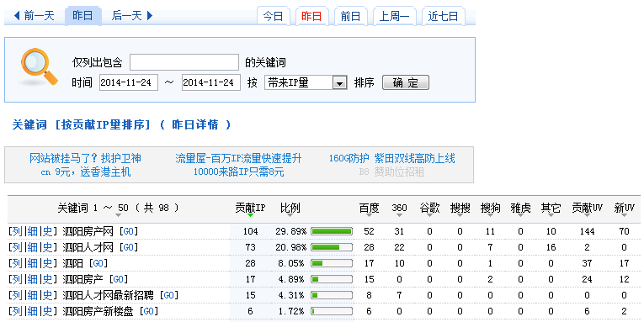Click 史 link for 泗阳房产网

click(48, 231)
